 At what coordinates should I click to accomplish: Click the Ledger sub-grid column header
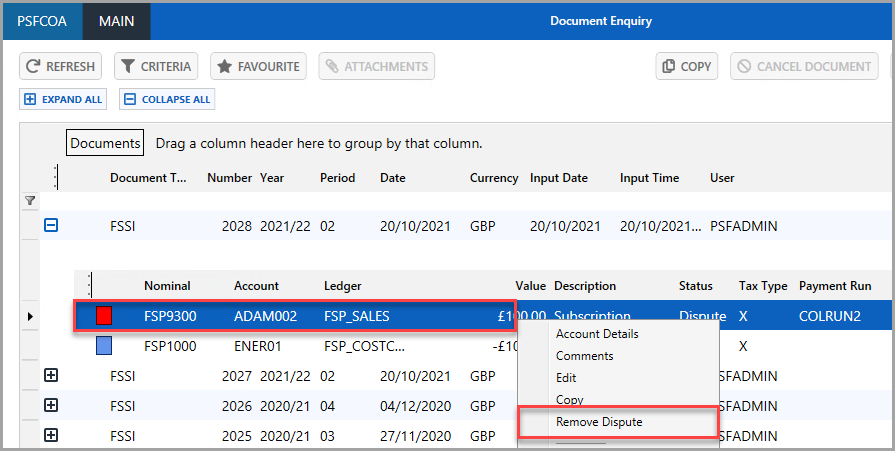[342, 286]
